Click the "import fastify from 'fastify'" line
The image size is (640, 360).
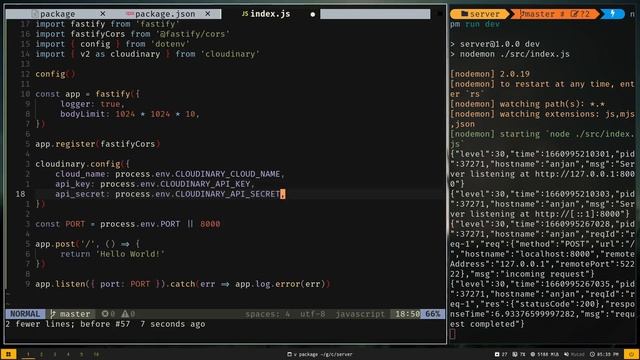point(107,24)
